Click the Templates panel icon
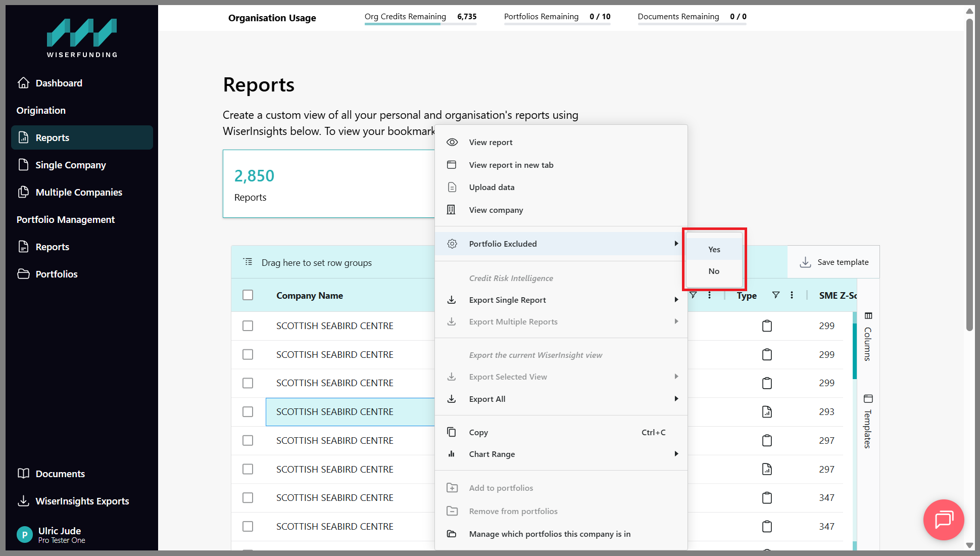The image size is (980, 556). (x=868, y=398)
